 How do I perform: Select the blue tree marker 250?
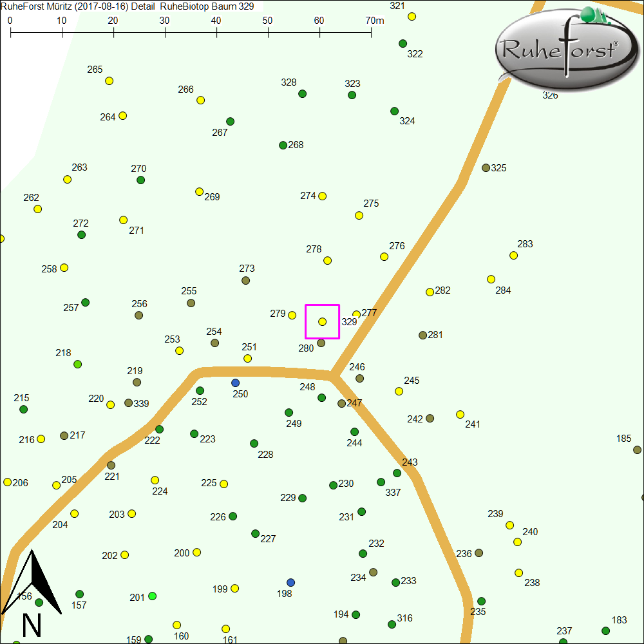click(x=235, y=383)
